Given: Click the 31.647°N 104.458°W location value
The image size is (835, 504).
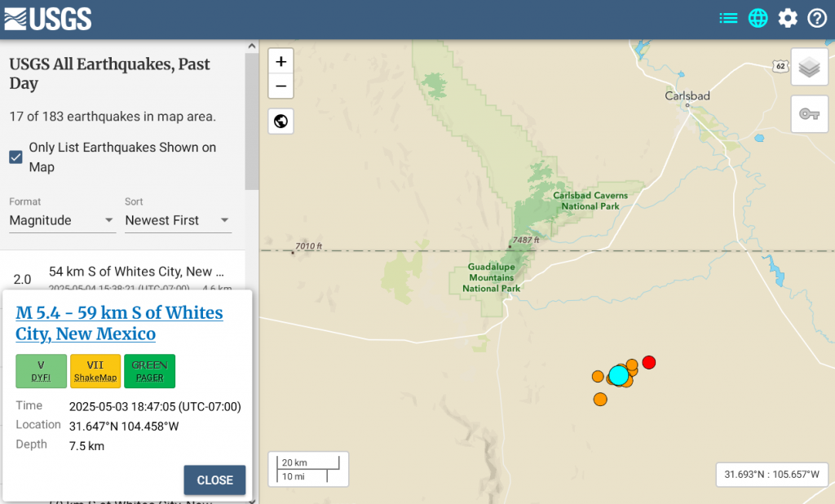Looking at the screenshot, I should coord(124,427).
